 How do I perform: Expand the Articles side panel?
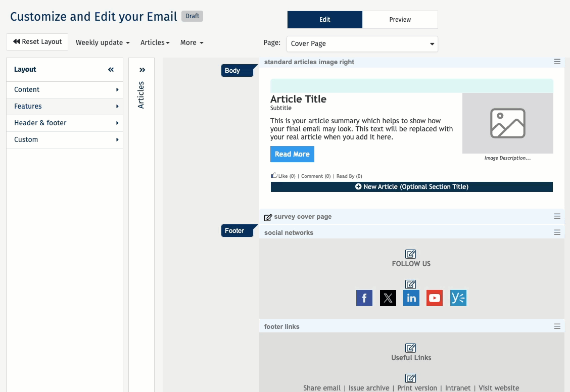coord(142,70)
